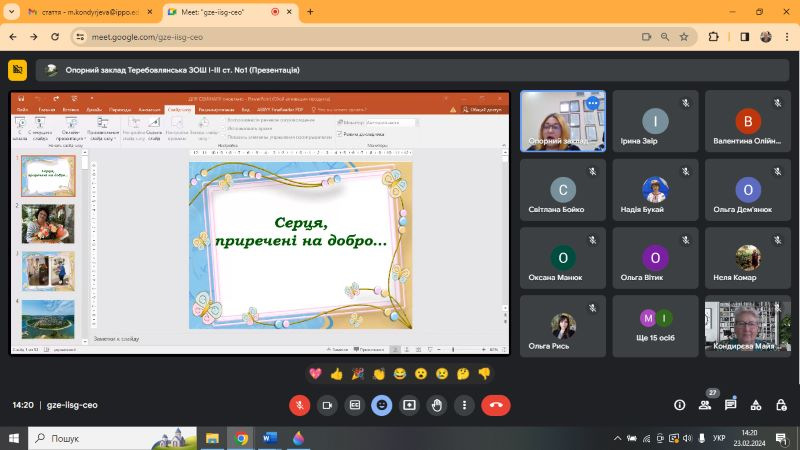Open a new browser tab

click(x=310, y=12)
